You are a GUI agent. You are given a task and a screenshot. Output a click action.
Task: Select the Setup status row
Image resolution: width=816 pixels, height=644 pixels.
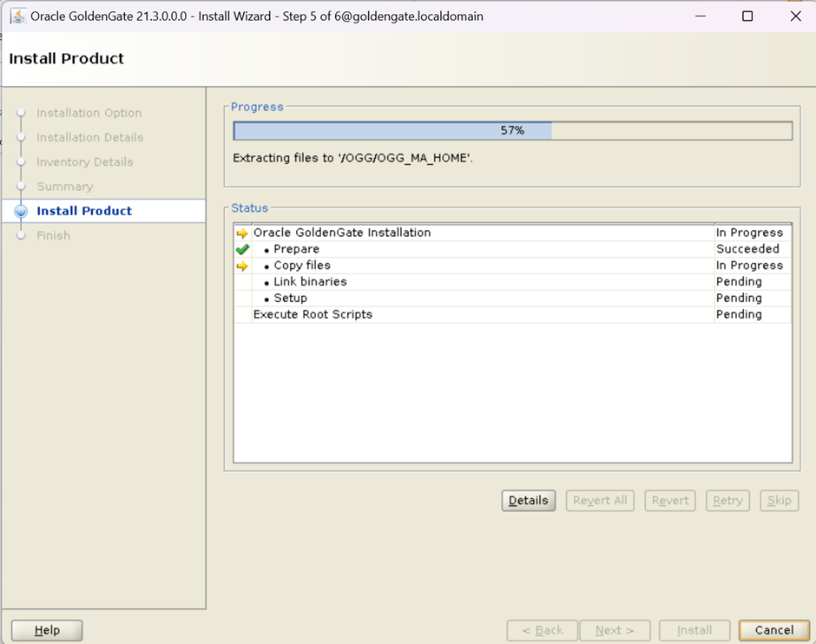point(290,299)
